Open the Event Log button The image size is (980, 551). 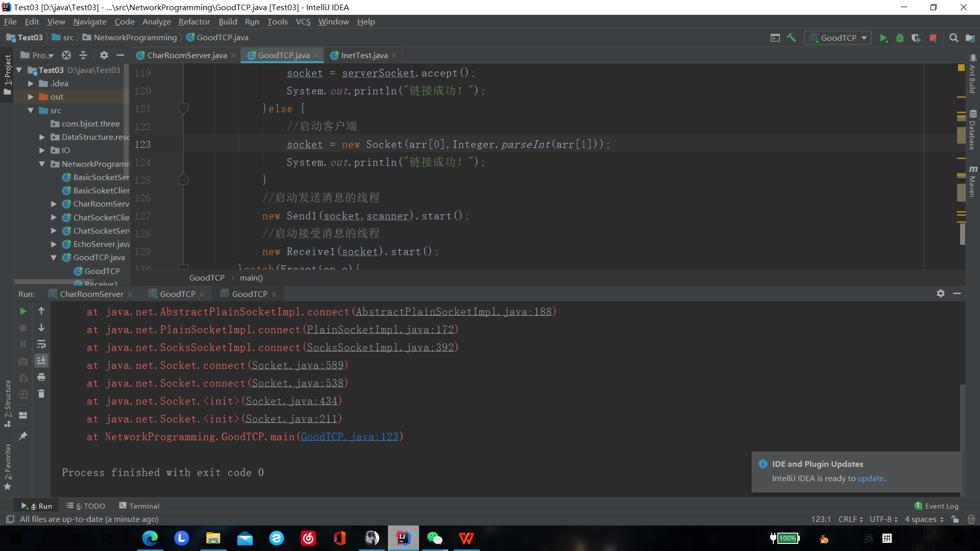pyautogui.click(x=937, y=506)
